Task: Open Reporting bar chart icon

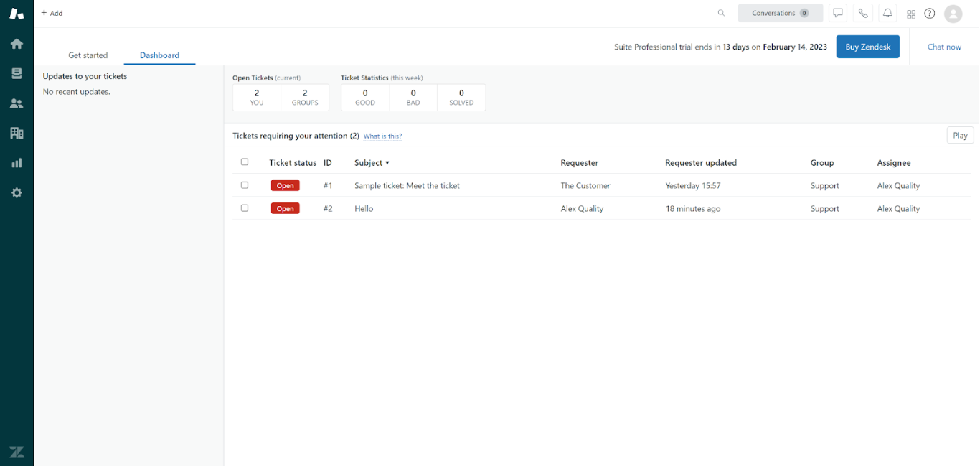Action: point(17,163)
